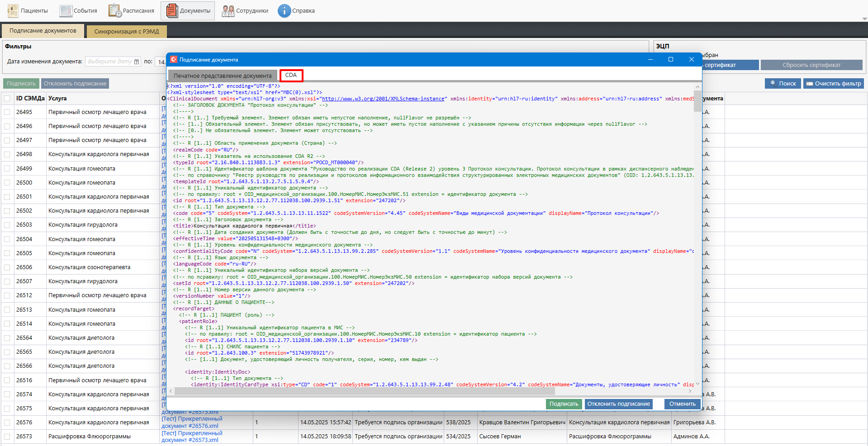Click the Поиск magnifier button

[783, 84]
